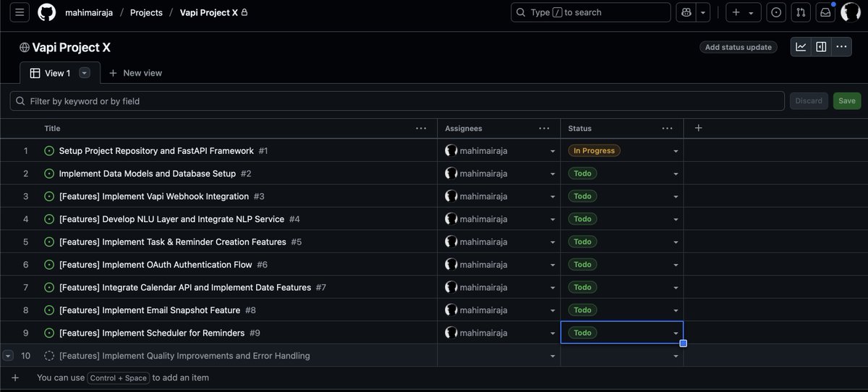Image resolution: width=868 pixels, height=392 pixels.
Task: Click the globe icon next to project title
Action: pyautogui.click(x=25, y=48)
